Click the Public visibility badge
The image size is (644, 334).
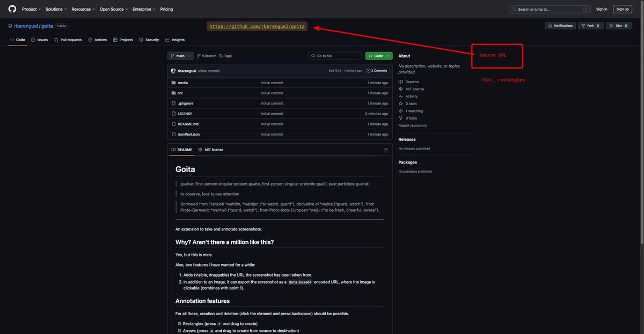click(61, 26)
